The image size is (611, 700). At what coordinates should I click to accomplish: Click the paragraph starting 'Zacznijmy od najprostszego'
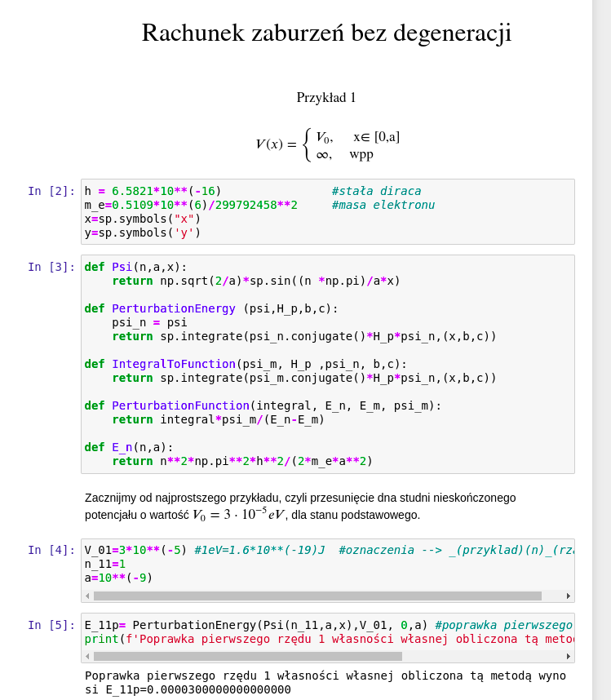point(300,507)
